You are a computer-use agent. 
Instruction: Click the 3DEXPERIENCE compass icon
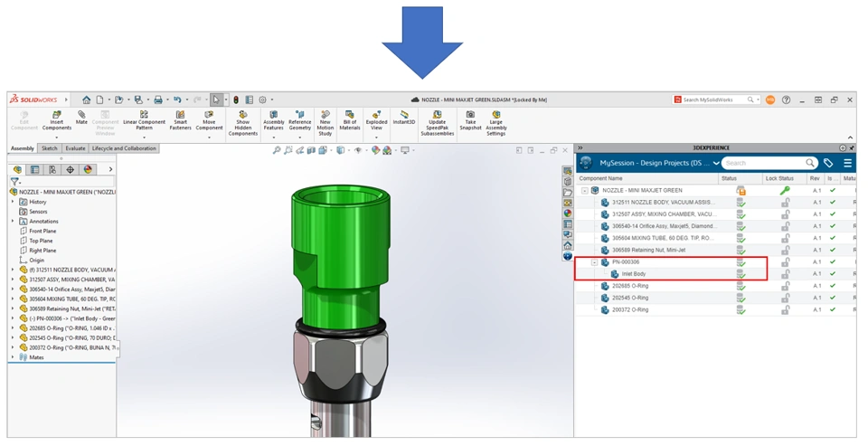pos(586,163)
